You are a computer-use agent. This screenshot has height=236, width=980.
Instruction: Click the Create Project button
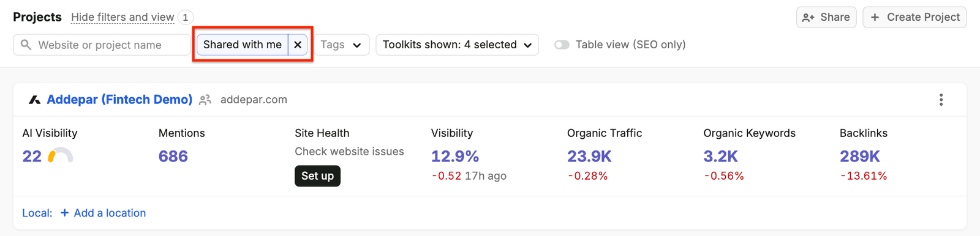914,17
